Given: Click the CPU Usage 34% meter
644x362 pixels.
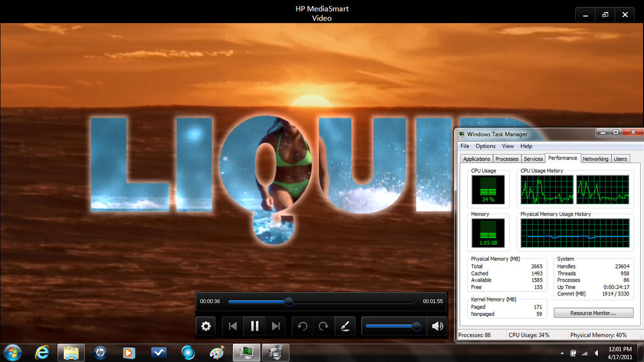Looking at the screenshot, I should [488, 190].
